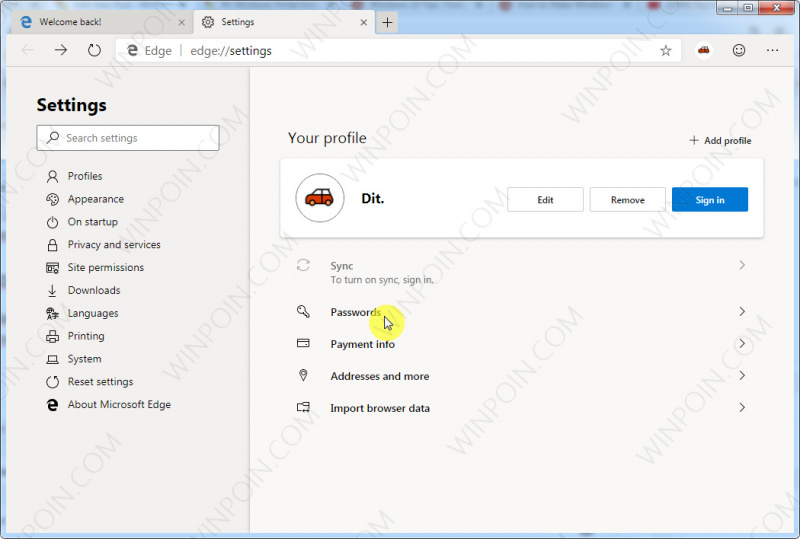
Task: Switch to the Welcome back! tab
Action: 102,22
